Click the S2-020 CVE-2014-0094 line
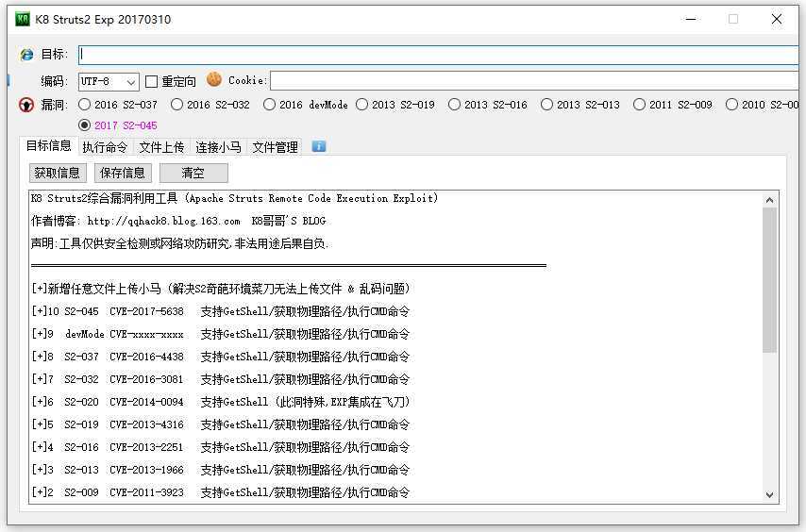 (221, 402)
